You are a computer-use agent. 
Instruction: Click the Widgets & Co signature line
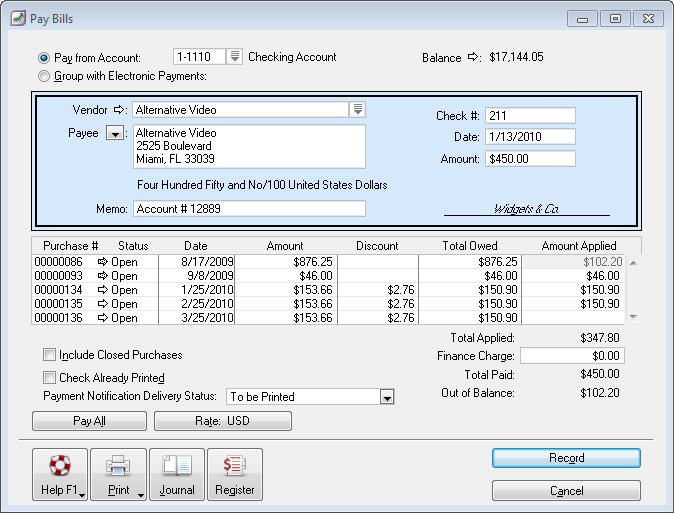[527, 209]
